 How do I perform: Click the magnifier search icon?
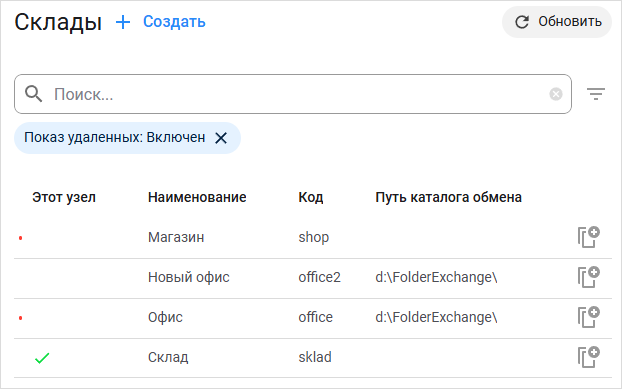[x=33, y=94]
